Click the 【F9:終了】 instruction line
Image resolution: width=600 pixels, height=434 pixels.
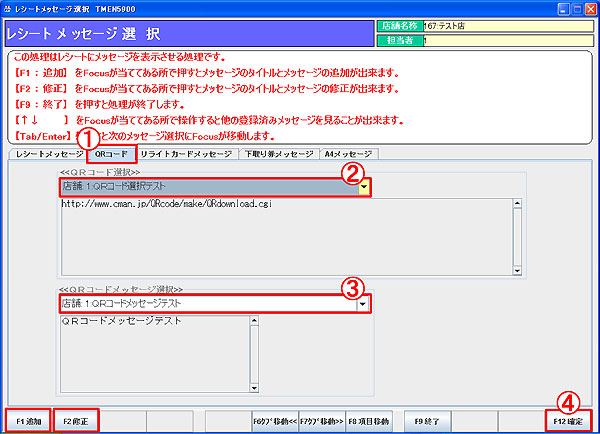click(99, 104)
